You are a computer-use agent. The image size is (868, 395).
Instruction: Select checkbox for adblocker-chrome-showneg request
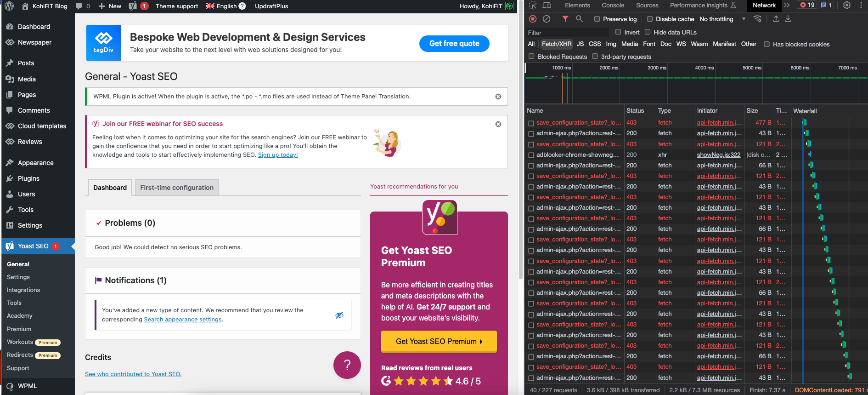(531, 155)
